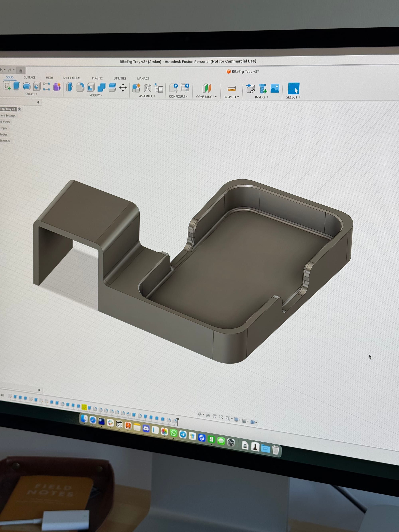The image size is (399, 532).
Task: Click the Measure ruler icon
Action: [232, 89]
